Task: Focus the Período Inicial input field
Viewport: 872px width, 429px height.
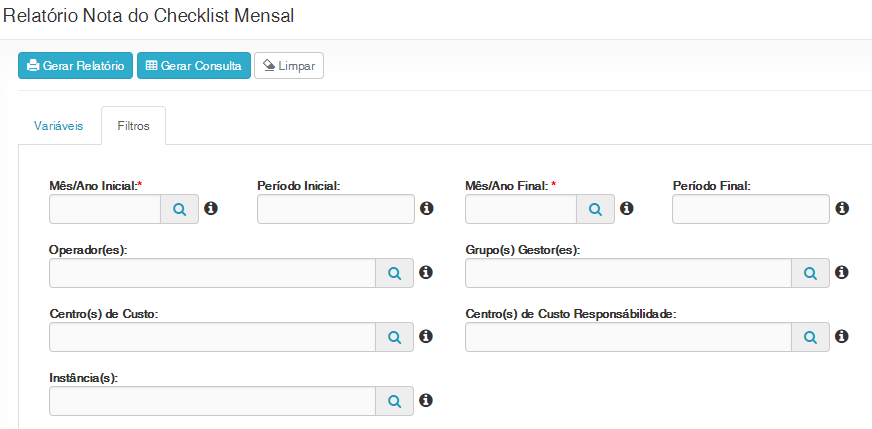Action: (336, 209)
